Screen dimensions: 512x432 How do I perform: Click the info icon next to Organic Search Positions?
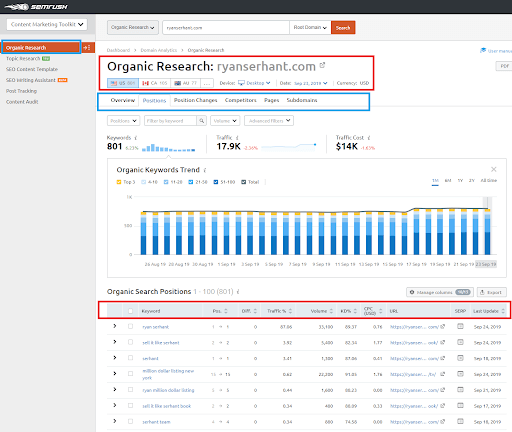click(238, 292)
